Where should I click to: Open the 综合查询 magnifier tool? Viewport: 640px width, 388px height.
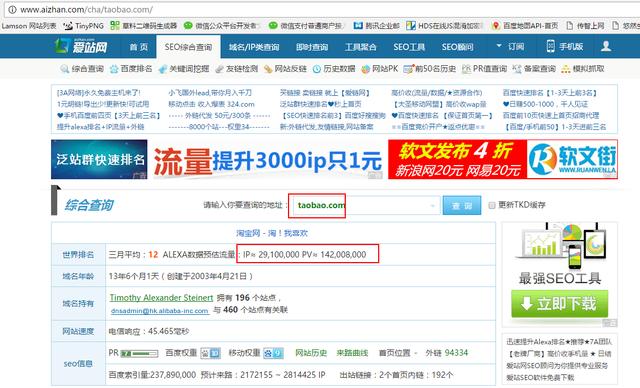pos(82,69)
